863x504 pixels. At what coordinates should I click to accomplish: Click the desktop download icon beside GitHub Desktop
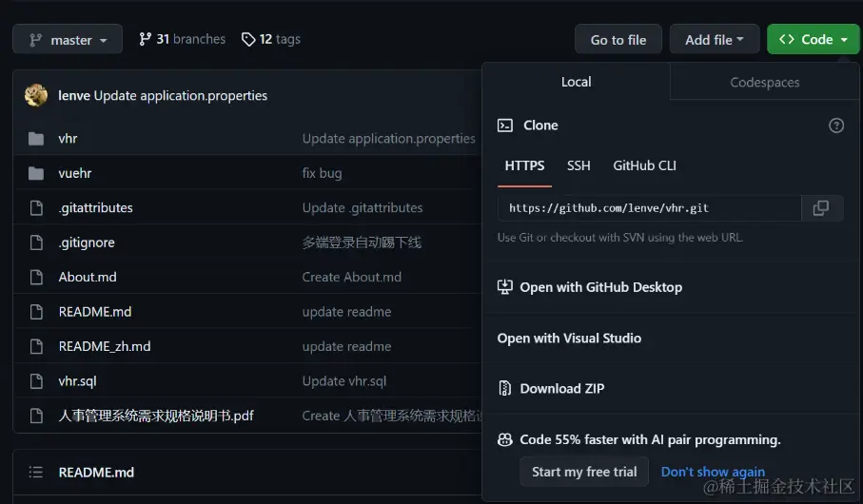[504, 286]
